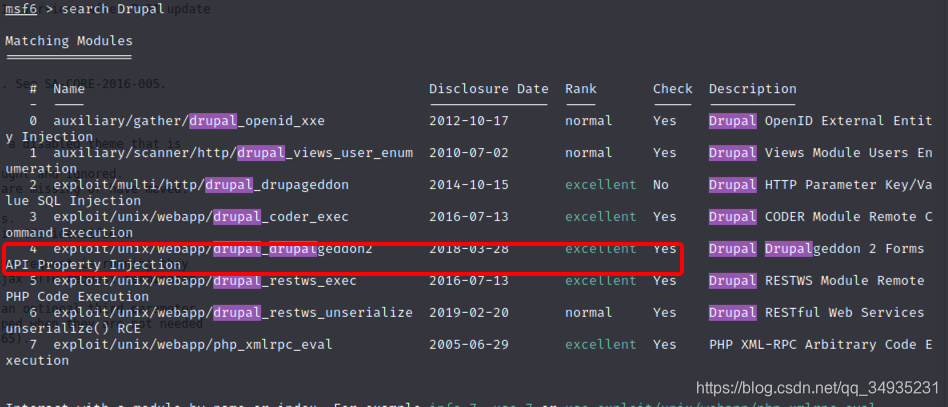Click the 'Name' column header
This screenshot has width=948, height=407.
(68, 89)
